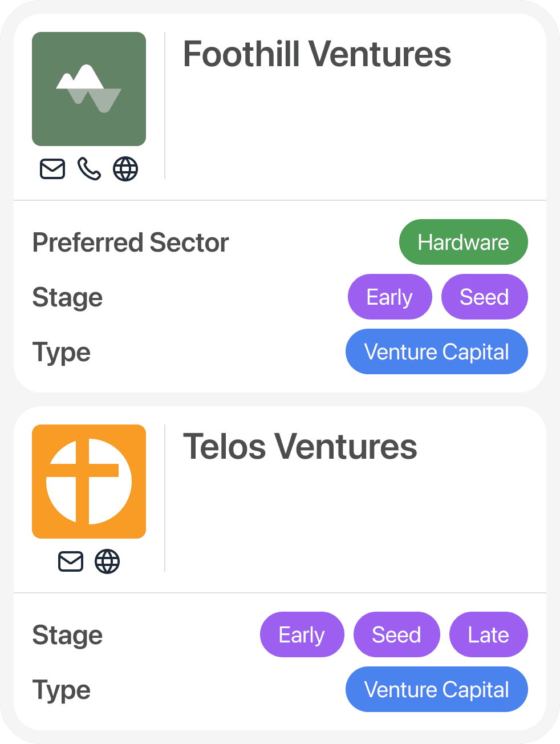Click Foothill Ventures email icon
Viewport: 560px width, 744px height.
click(x=52, y=169)
